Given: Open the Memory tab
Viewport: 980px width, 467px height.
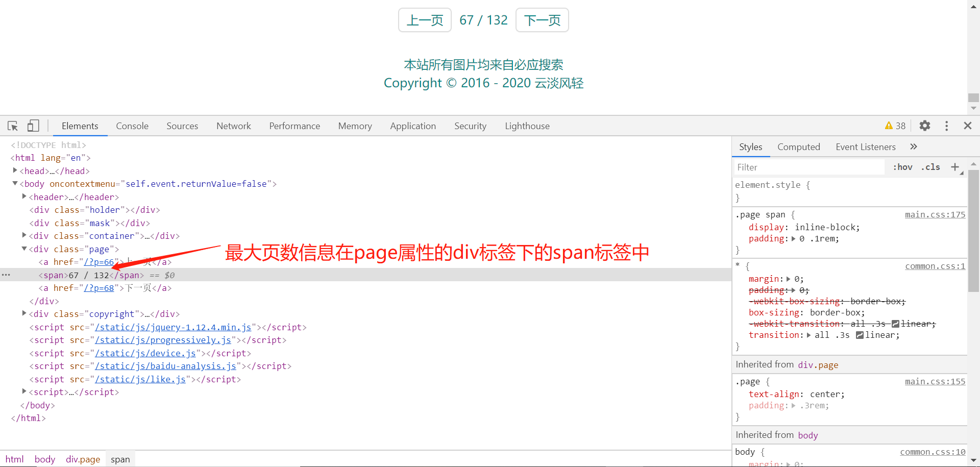Looking at the screenshot, I should (x=355, y=126).
